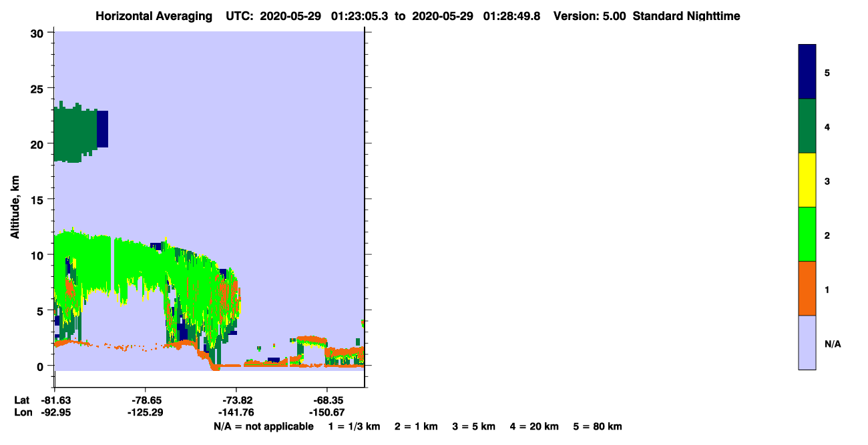868x445 pixels.
Task: Click the longitude value -141.76
Action: (x=236, y=412)
